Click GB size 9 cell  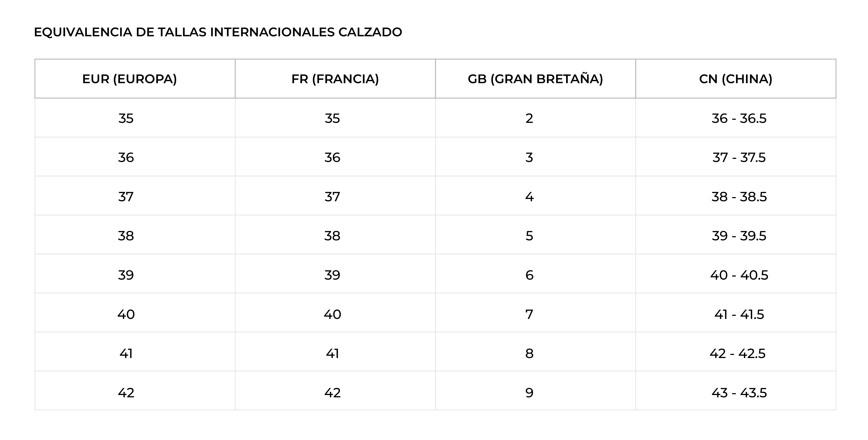(529, 393)
